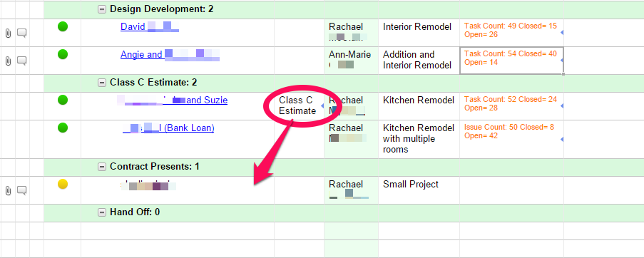Open attachments icon on David row
Viewport: 644px width, 258px height.
tap(8, 33)
